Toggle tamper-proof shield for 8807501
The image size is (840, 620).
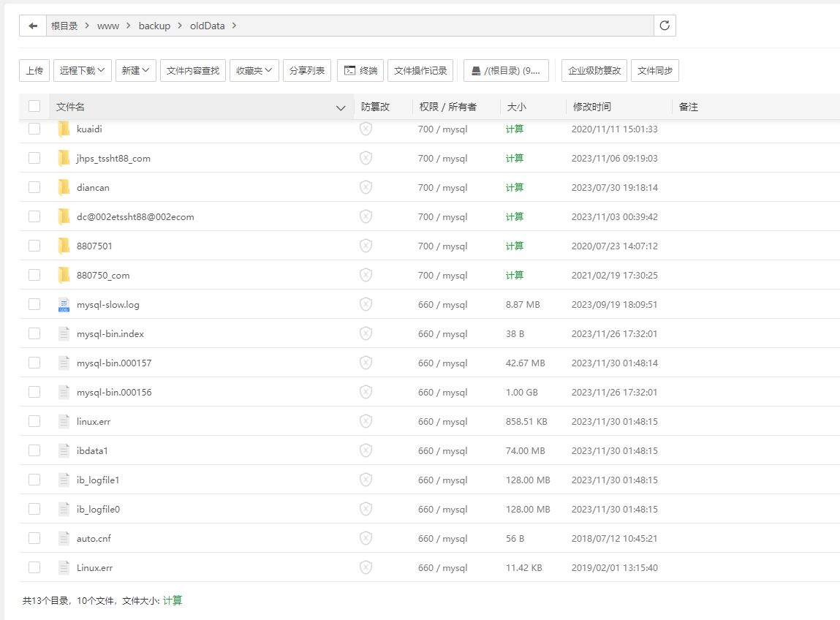366,246
